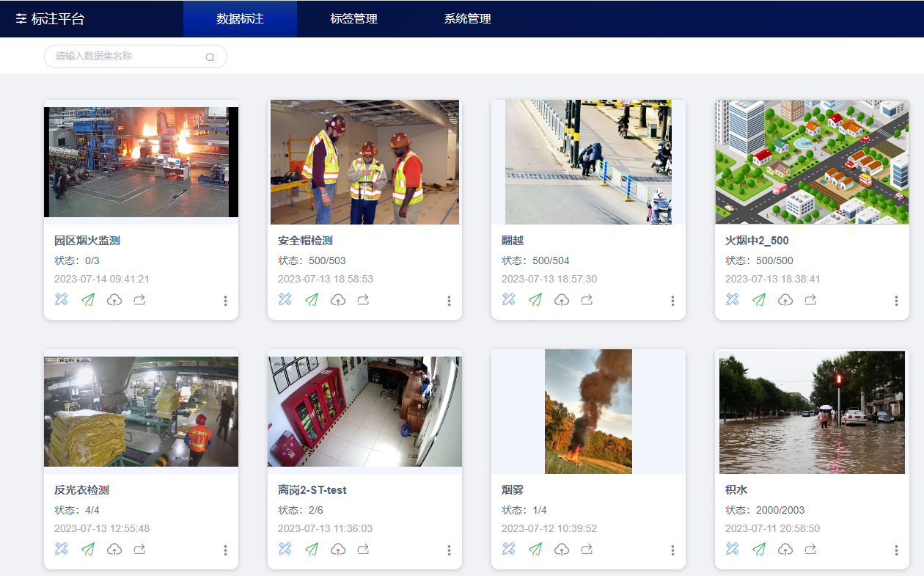Click the export share icon on 积水 card

click(810, 549)
